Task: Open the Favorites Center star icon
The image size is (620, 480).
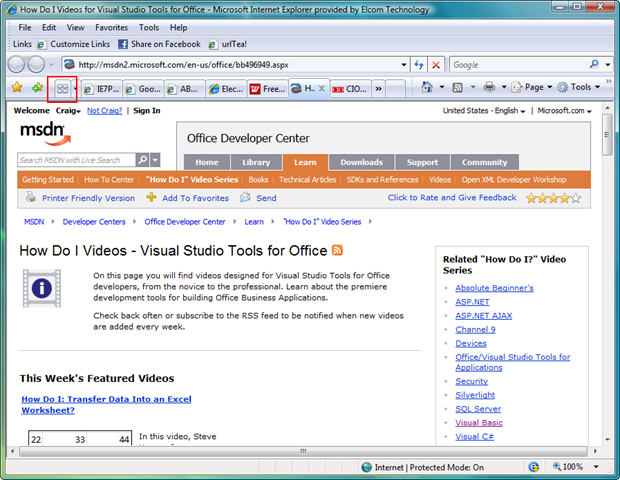Action: [x=17, y=88]
